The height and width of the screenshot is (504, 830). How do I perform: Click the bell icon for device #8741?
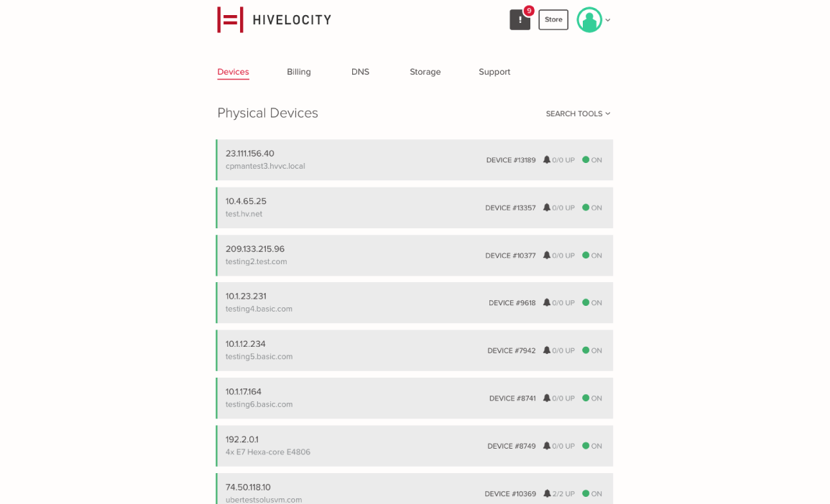click(546, 398)
